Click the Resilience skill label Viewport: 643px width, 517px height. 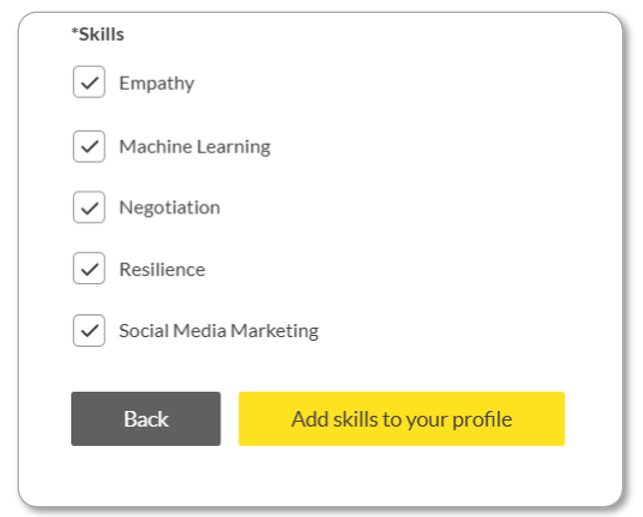coord(162,269)
